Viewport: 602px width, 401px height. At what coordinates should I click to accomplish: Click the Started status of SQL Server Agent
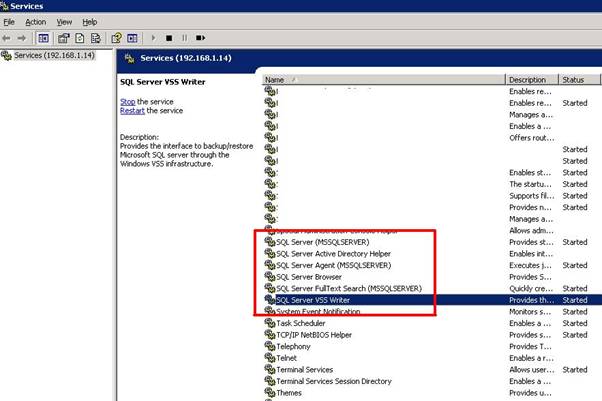[575, 265]
